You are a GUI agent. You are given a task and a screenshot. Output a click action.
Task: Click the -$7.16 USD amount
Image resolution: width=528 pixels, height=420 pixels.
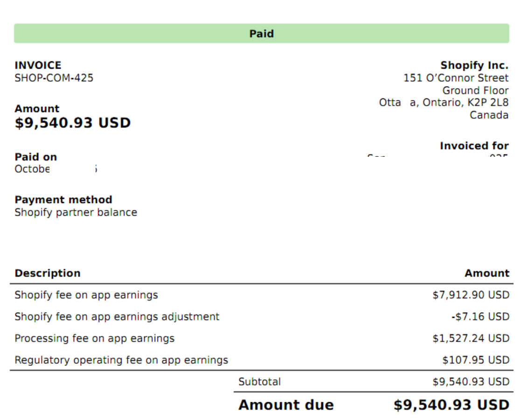tap(480, 317)
